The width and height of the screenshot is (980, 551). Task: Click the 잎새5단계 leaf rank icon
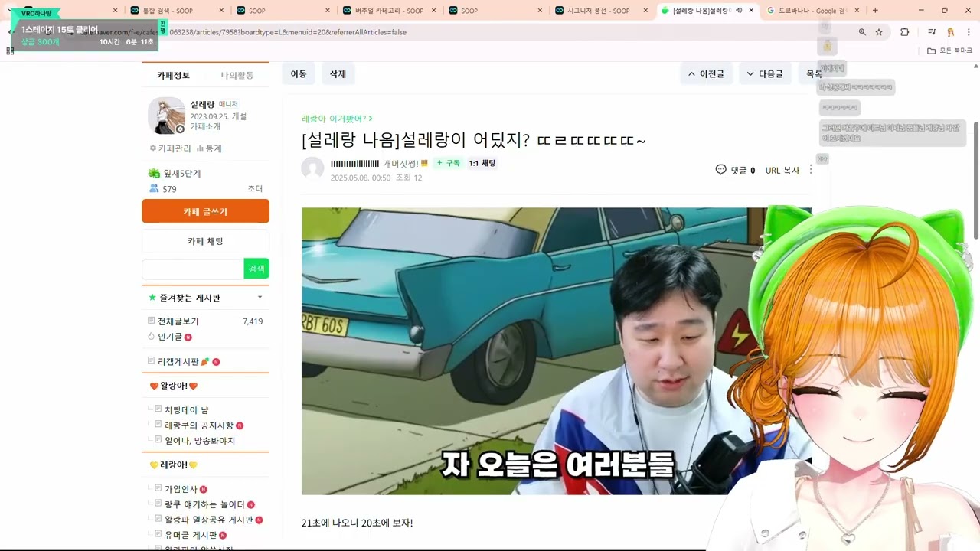tap(154, 174)
